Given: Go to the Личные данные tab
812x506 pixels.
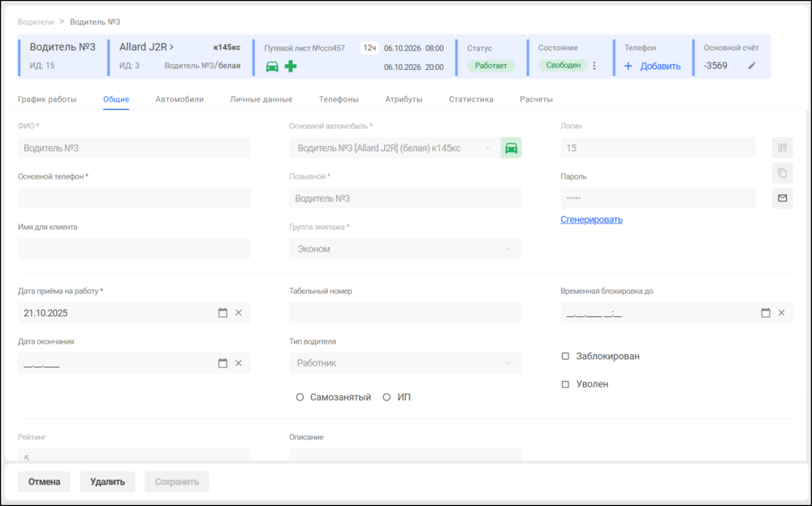Looking at the screenshot, I should (261, 99).
